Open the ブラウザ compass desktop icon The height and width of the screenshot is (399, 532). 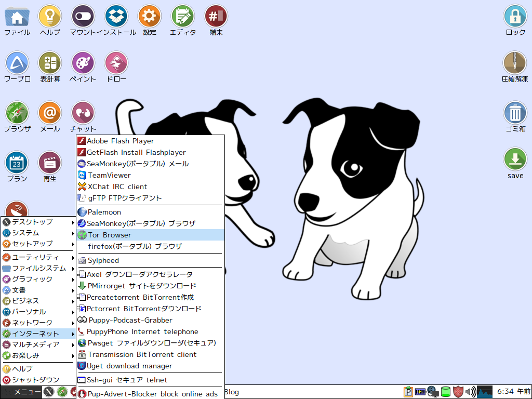pyautogui.click(x=17, y=113)
